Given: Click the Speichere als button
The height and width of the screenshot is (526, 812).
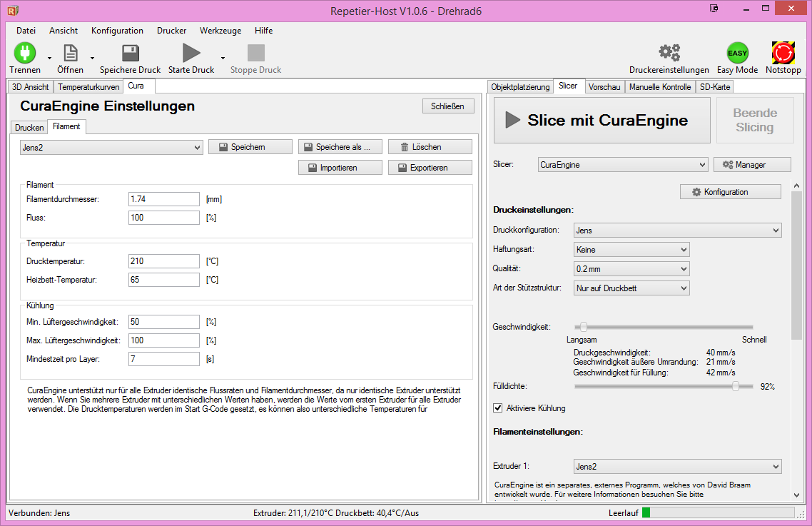Looking at the screenshot, I should click(x=340, y=146).
